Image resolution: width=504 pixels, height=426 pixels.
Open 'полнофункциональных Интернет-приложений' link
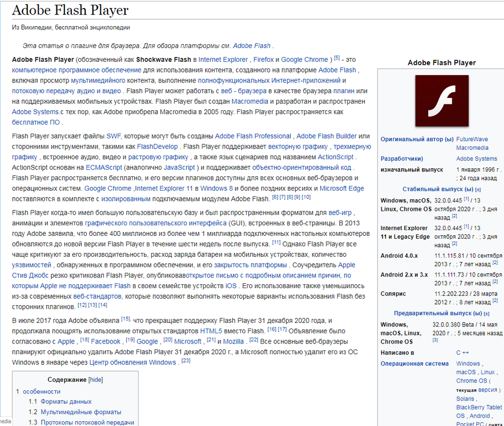[x=269, y=80]
